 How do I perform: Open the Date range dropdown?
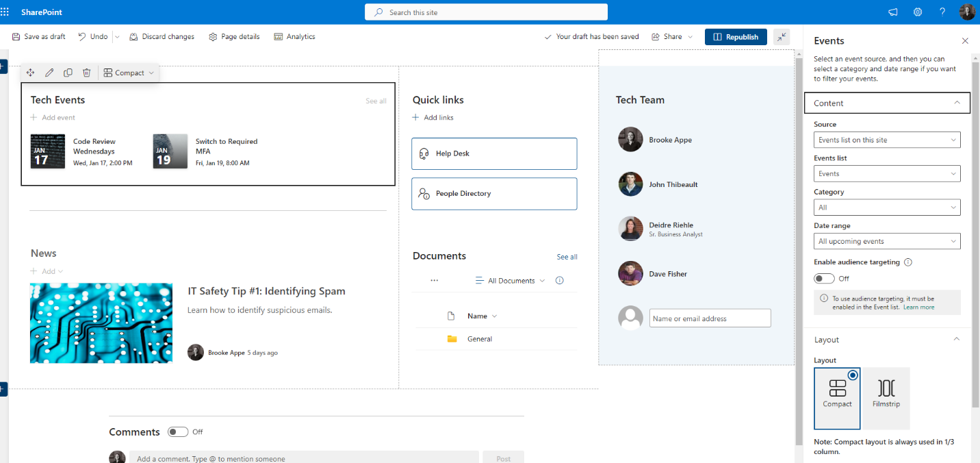tap(887, 241)
